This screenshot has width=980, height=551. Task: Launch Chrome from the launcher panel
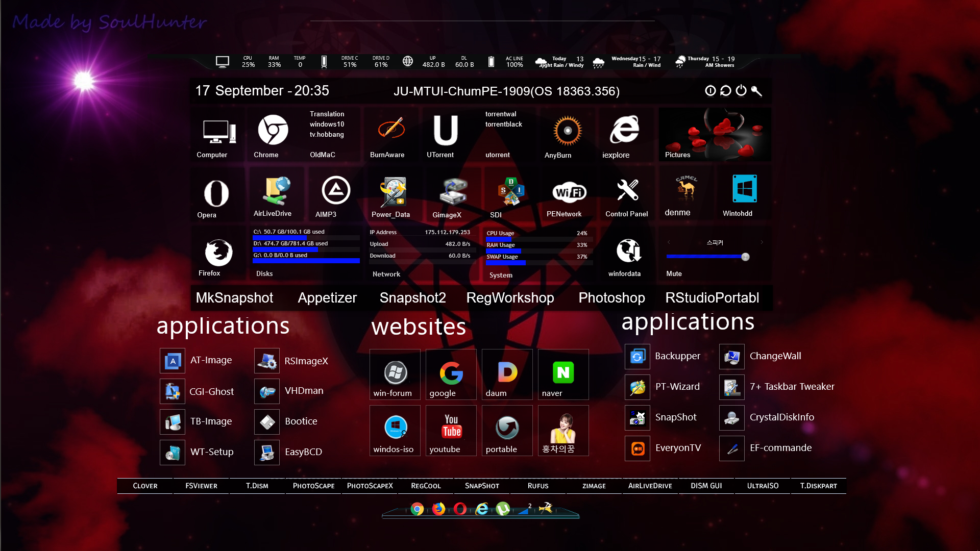[x=273, y=130]
